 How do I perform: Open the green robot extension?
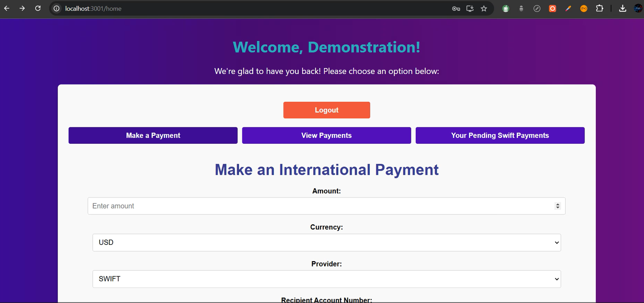506,8
